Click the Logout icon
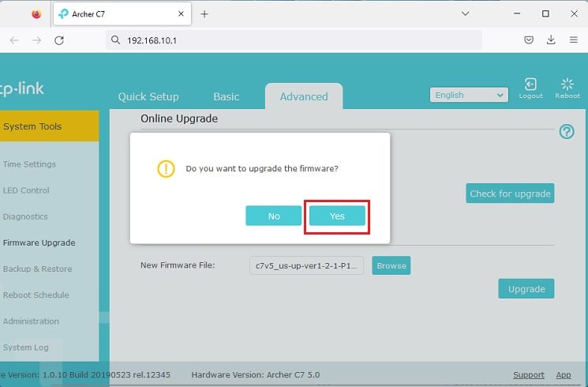 (530, 88)
